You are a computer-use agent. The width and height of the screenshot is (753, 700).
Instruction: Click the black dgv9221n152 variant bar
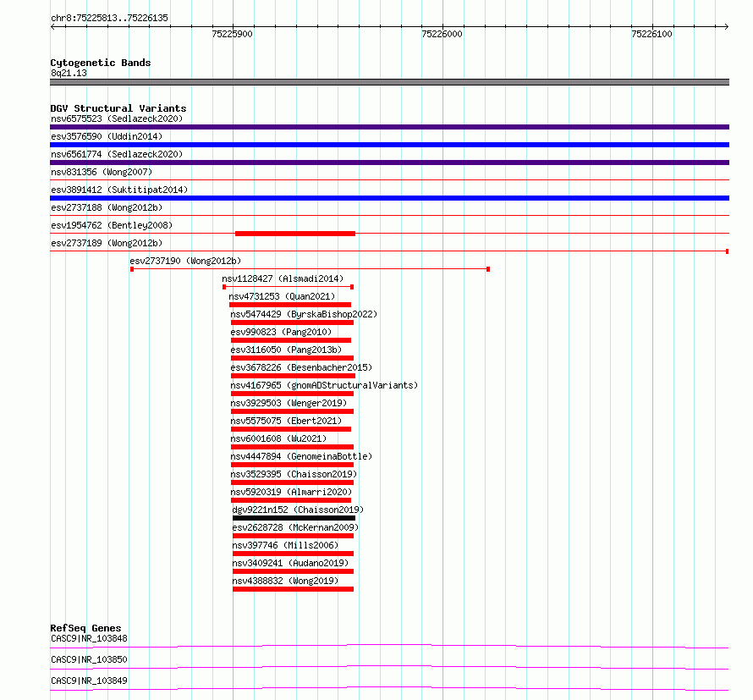coord(294,518)
